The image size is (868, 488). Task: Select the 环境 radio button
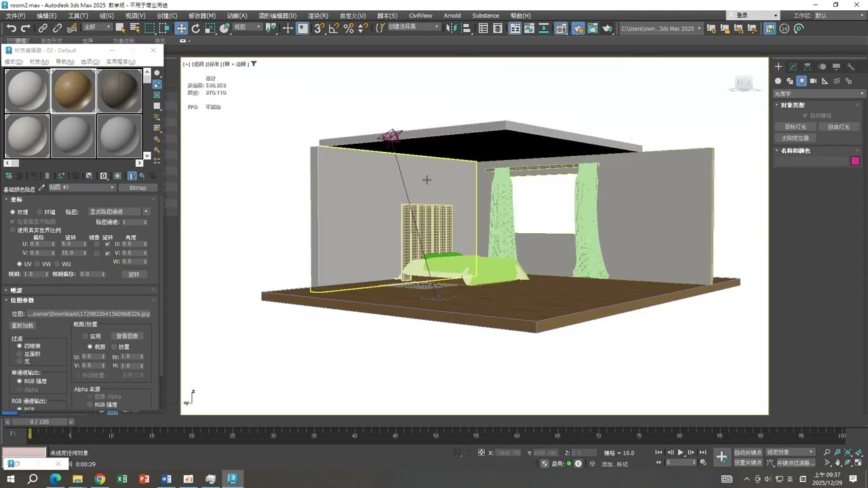(40, 212)
